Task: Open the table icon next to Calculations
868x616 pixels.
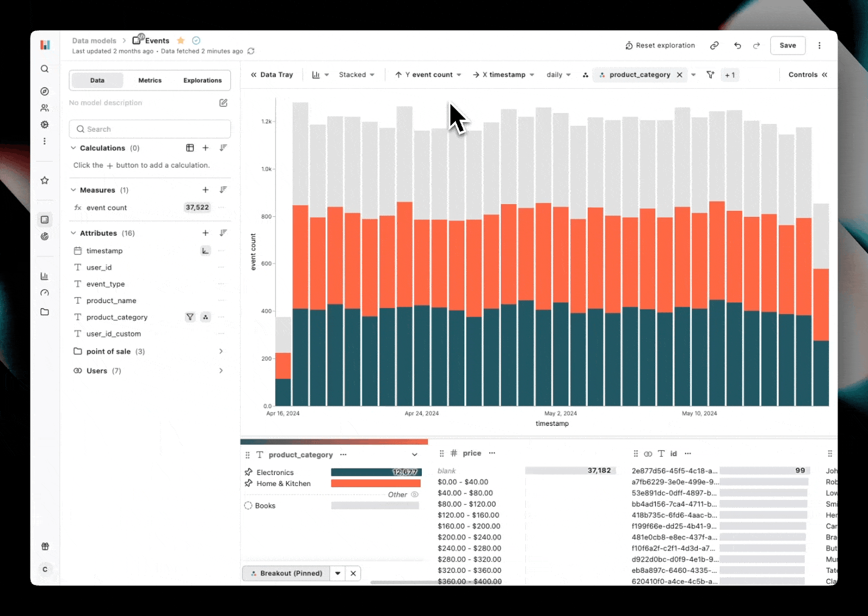Action: [190, 148]
